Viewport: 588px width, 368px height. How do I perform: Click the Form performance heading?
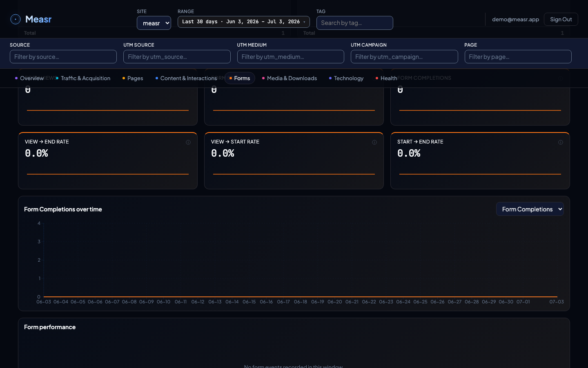pyautogui.click(x=50, y=327)
